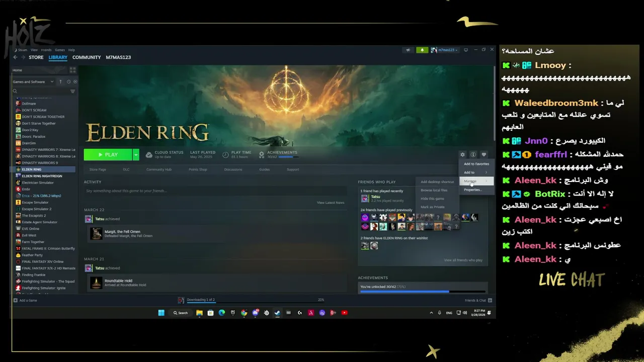644x362 pixels.
Task: Open the advanced filter icon beside library search
Action: click(x=72, y=91)
